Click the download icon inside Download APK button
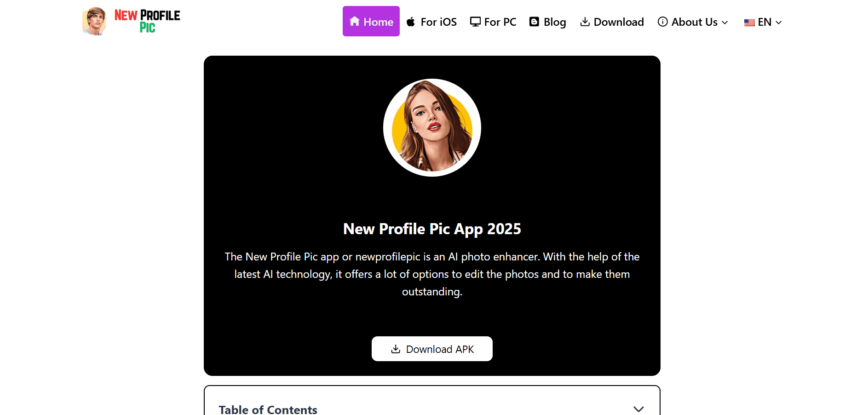 pyautogui.click(x=396, y=349)
